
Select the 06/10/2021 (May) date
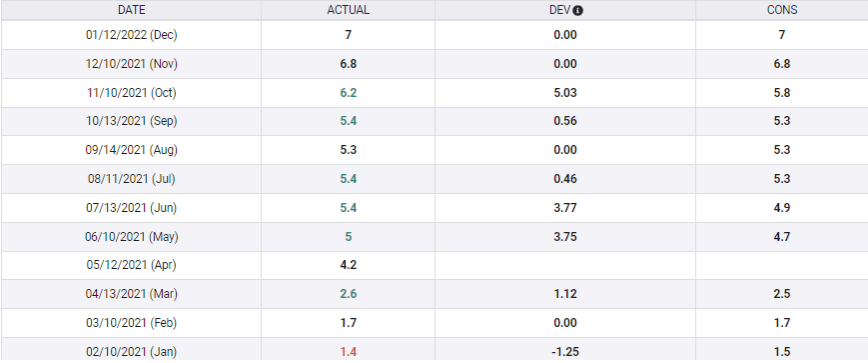(131, 237)
